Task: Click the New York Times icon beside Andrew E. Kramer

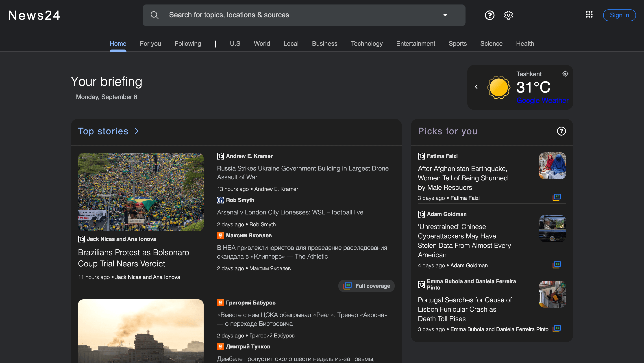Action: tap(220, 156)
